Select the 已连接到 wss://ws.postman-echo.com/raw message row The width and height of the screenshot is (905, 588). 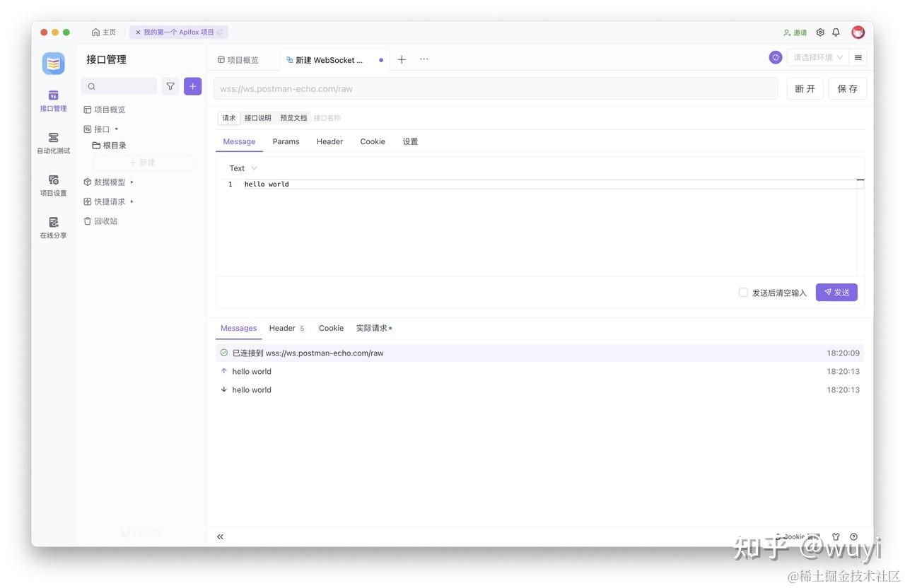[x=539, y=353]
